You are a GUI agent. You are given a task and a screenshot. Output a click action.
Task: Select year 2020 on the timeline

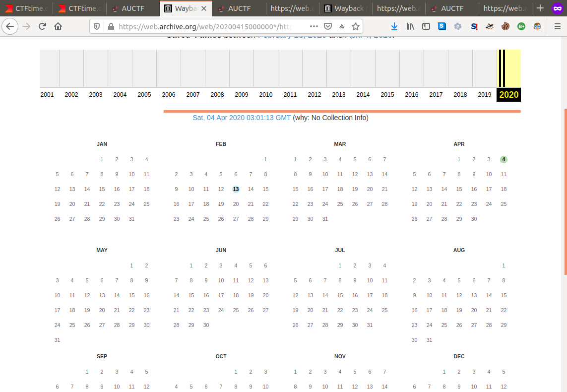click(x=509, y=95)
